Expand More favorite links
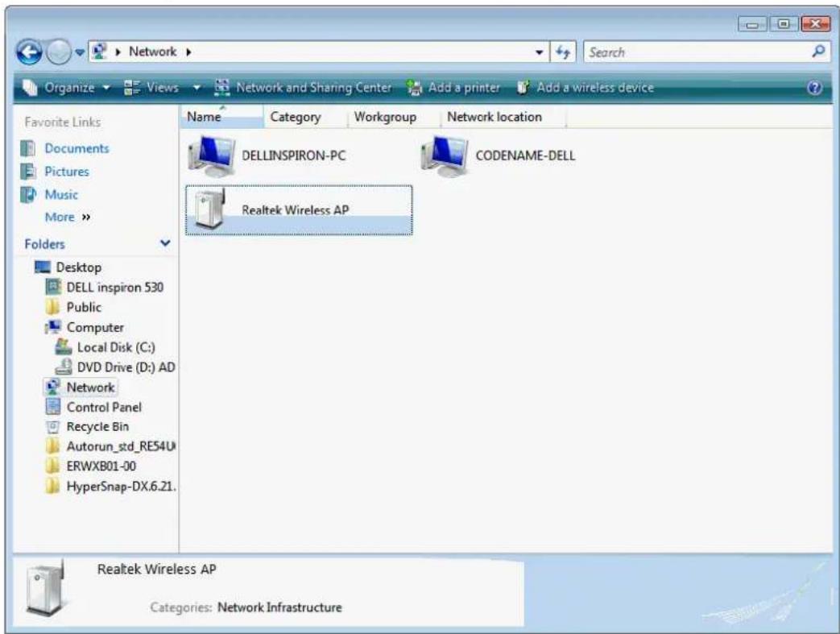The image size is (840, 634). [x=68, y=217]
